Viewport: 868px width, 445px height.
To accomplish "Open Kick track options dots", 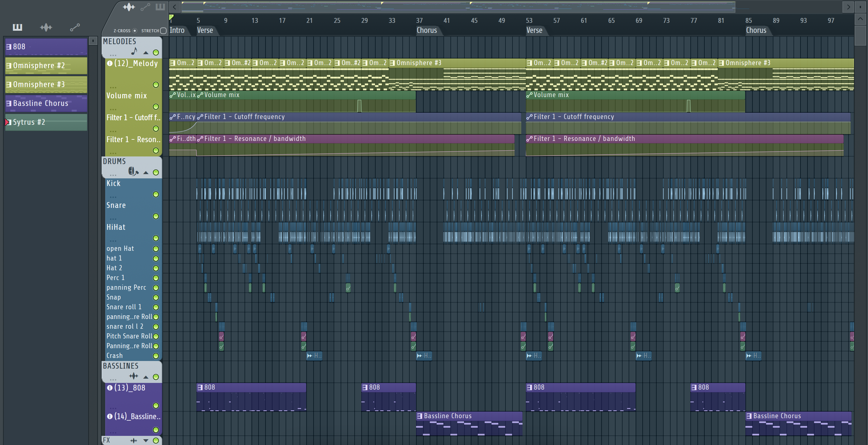I will (113, 197).
